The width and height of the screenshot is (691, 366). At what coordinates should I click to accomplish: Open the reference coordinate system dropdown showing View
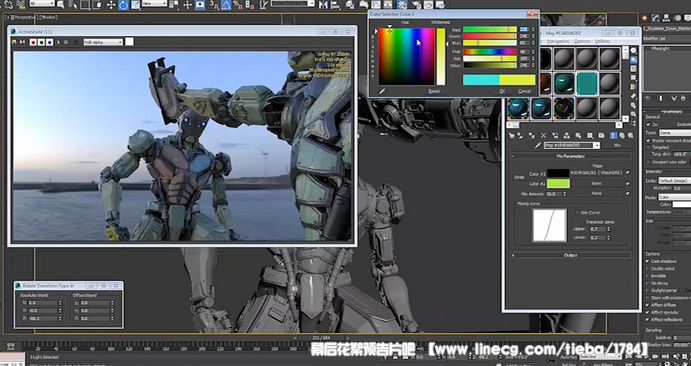[x=155, y=4]
